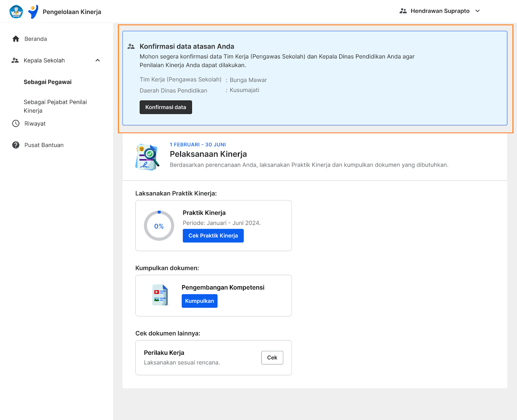
Task: Click the Riwayat clock icon
Action: [16, 123]
